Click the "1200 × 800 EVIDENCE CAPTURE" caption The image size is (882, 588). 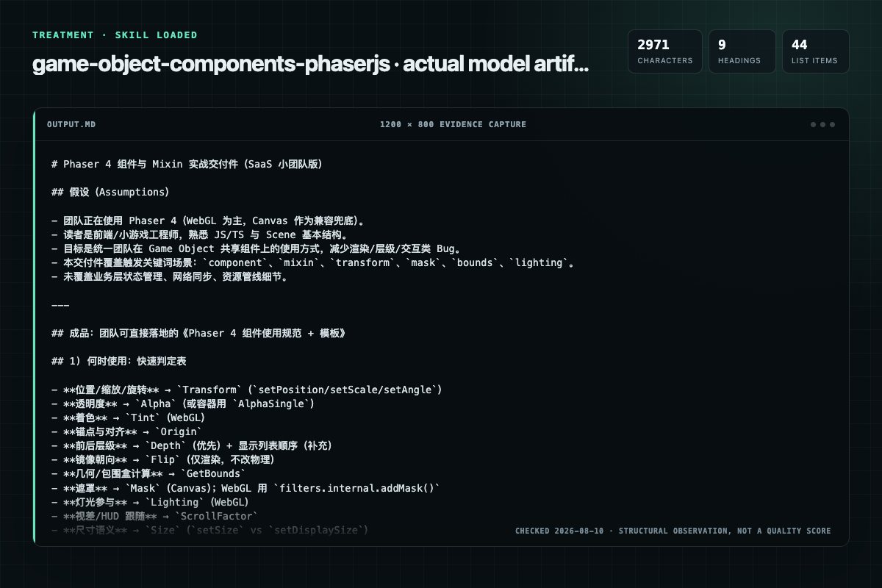pyautogui.click(x=453, y=124)
